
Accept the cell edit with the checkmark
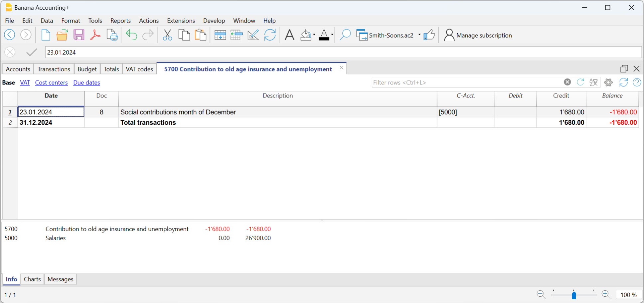pyautogui.click(x=32, y=52)
